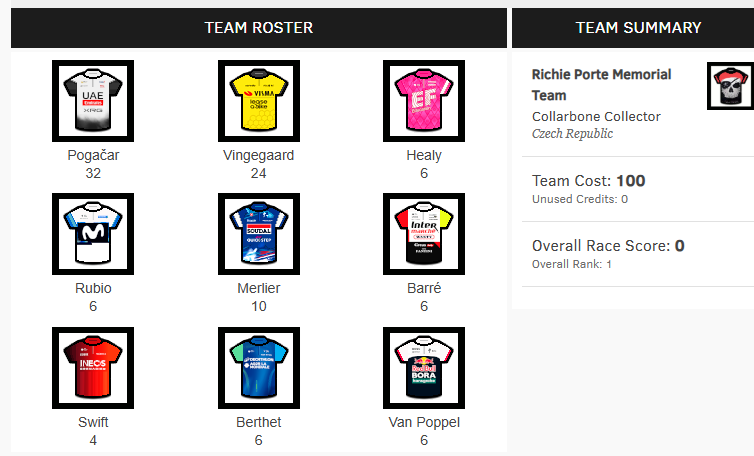Click the Vingegaard rider name
Image resolution: width=754 pixels, height=456 pixels.
(x=259, y=156)
